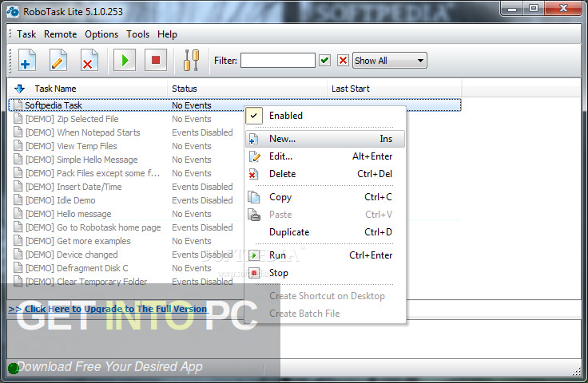
Task: Select the Softpedia Task row
Action: point(235,105)
